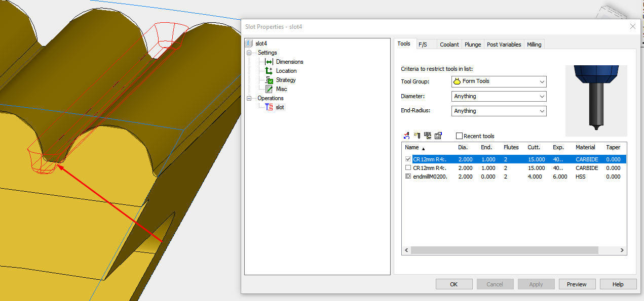Image resolution: width=644 pixels, height=301 pixels.
Task: Switch to the Coolant tab
Action: coord(449,44)
